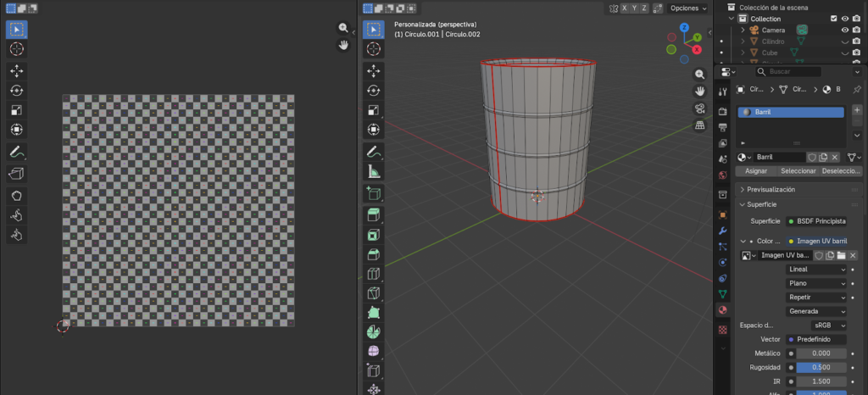This screenshot has height=395, width=868.
Task: Open the Material properties tab
Action: coord(722,310)
